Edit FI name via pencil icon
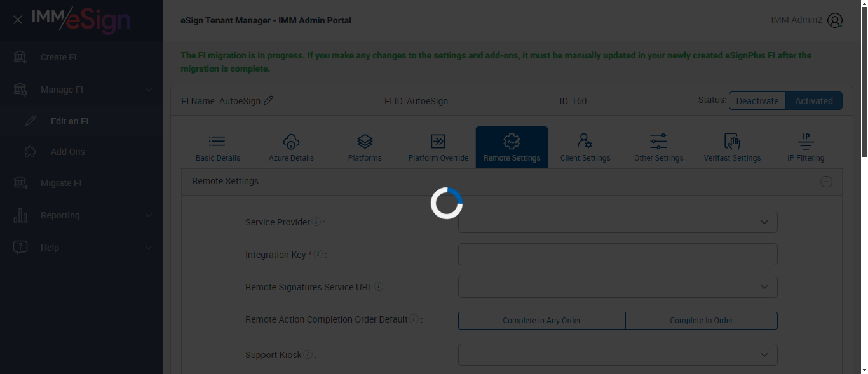Viewport: 868px width, 374px height. (268, 100)
